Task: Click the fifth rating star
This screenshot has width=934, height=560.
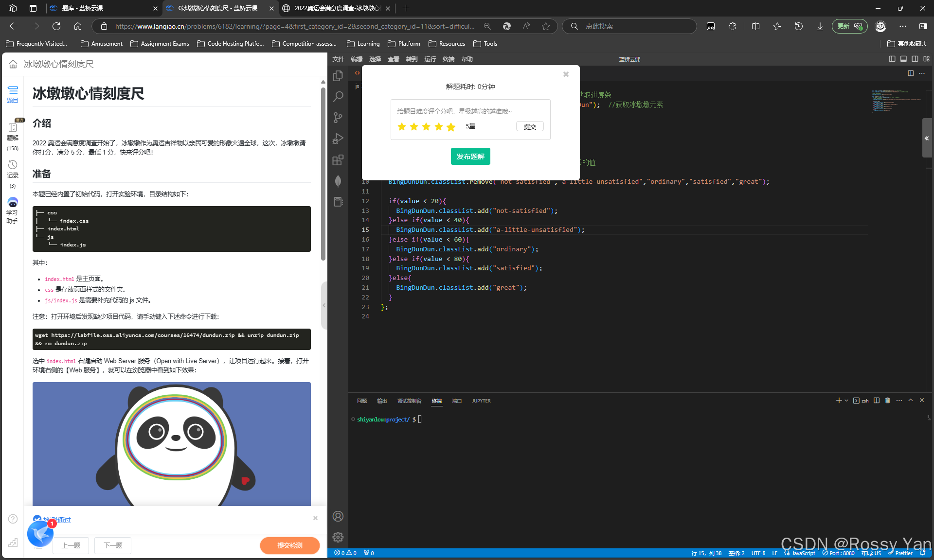Action: coord(451,127)
